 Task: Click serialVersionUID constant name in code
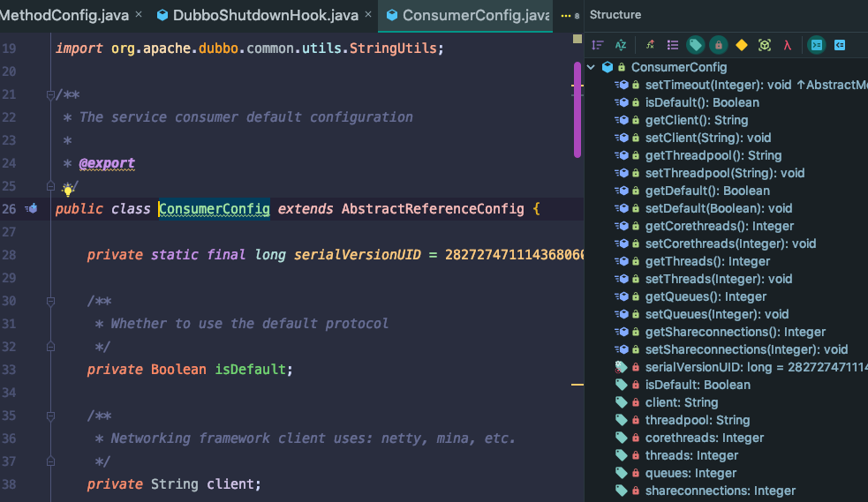pyautogui.click(x=357, y=255)
